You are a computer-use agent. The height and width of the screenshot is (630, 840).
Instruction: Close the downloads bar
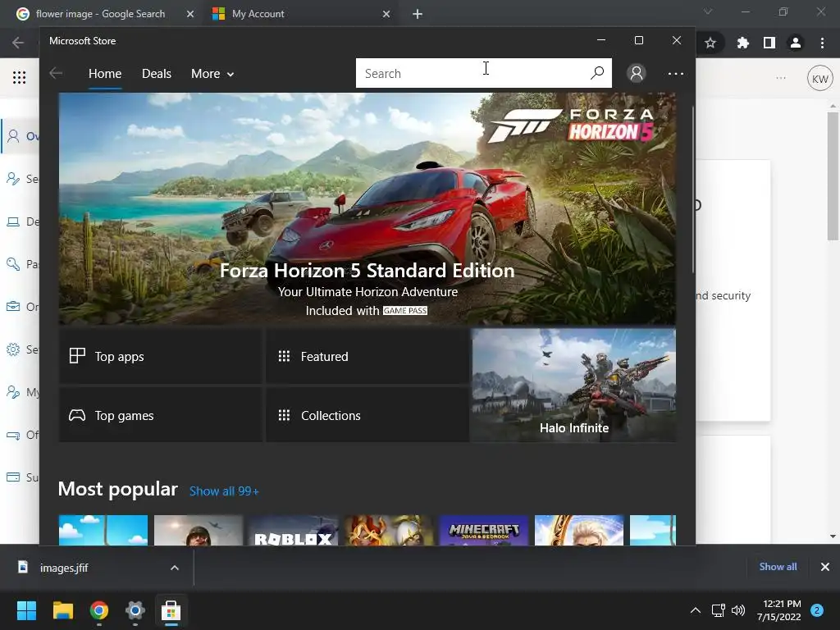tap(825, 567)
